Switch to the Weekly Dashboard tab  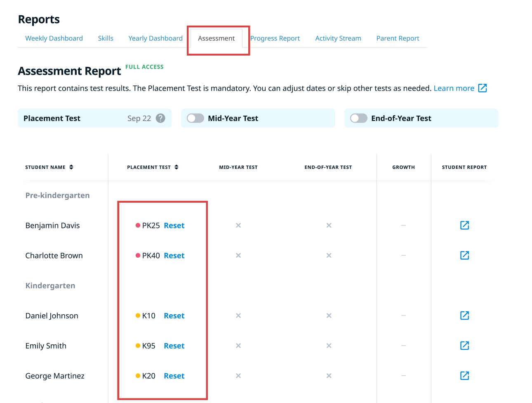click(x=54, y=38)
